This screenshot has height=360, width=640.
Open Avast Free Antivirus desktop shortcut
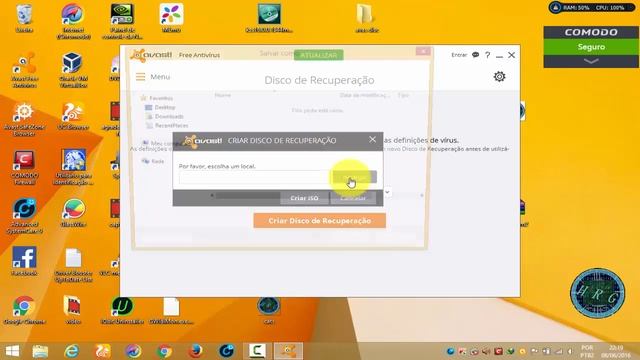[x=24, y=70]
